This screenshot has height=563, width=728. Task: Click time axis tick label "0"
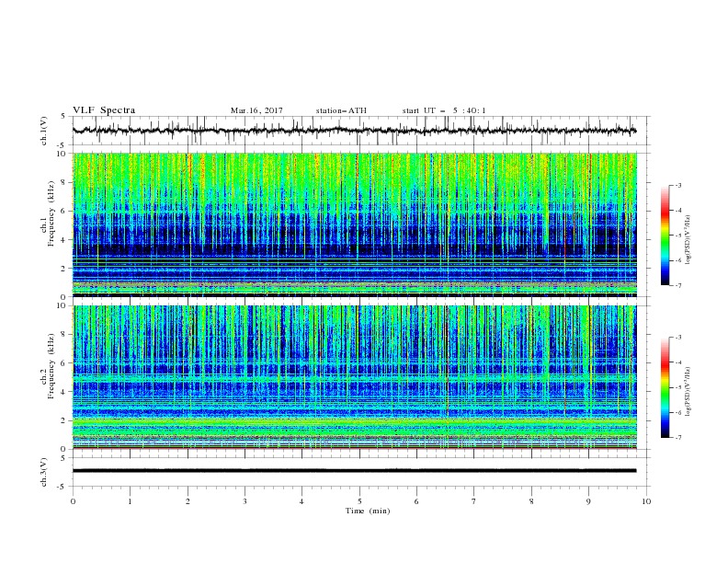click(73, 501)
